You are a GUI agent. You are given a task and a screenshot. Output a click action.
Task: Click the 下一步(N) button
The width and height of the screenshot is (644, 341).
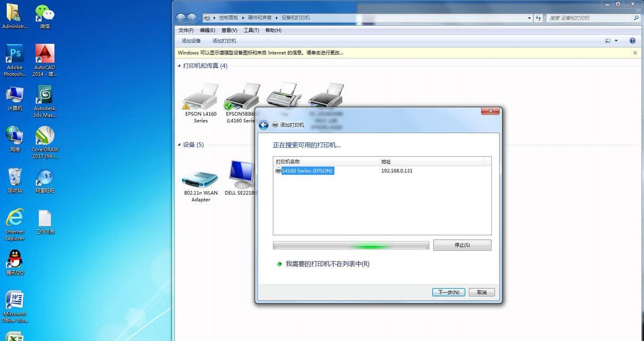[449, 292]
